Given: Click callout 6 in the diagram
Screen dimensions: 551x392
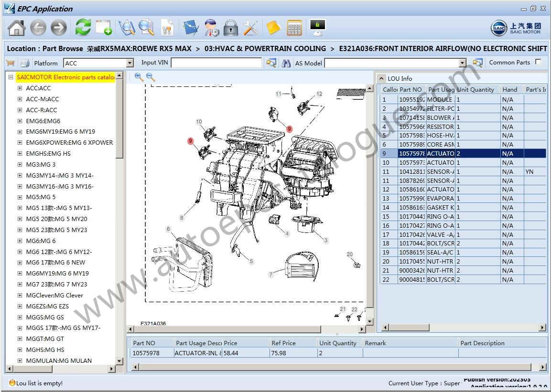Looking at the screenshot, I should tap(168, 229).
